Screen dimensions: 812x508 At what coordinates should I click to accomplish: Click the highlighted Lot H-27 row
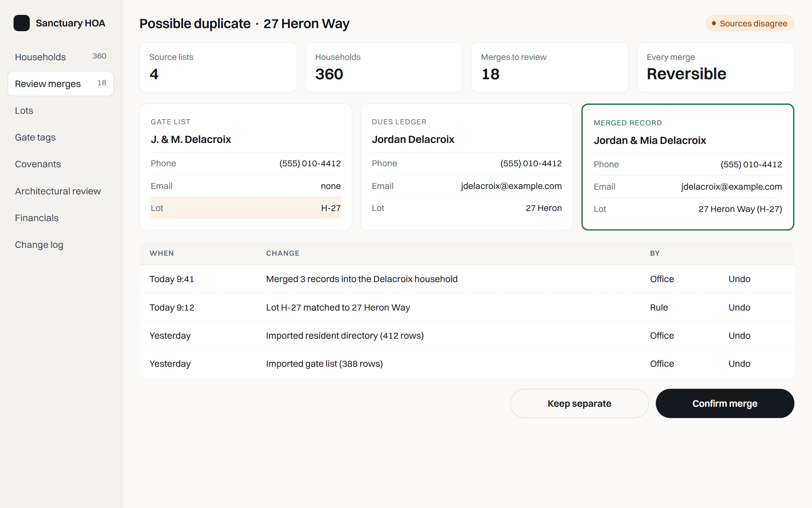(246, 208)
